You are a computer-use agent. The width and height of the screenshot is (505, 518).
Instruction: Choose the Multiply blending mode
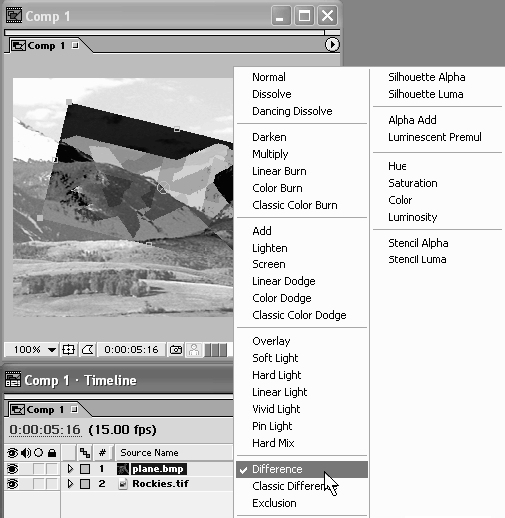point(270,154)
